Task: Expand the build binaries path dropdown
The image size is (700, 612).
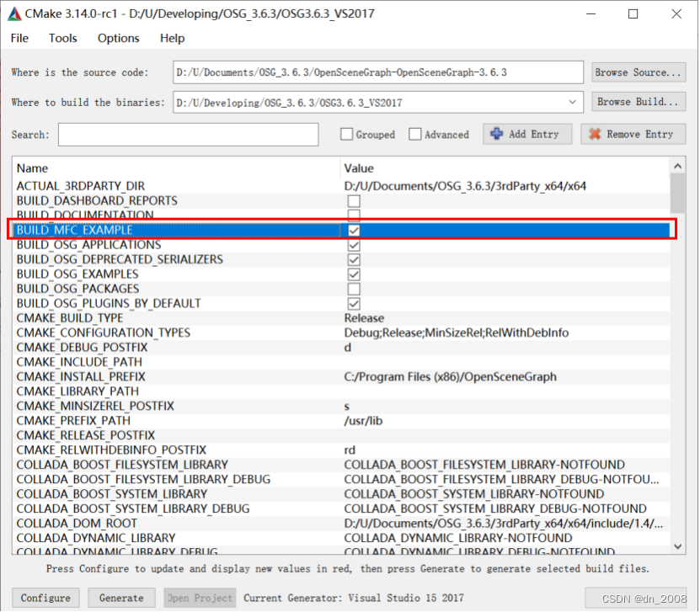Action: 572,102
